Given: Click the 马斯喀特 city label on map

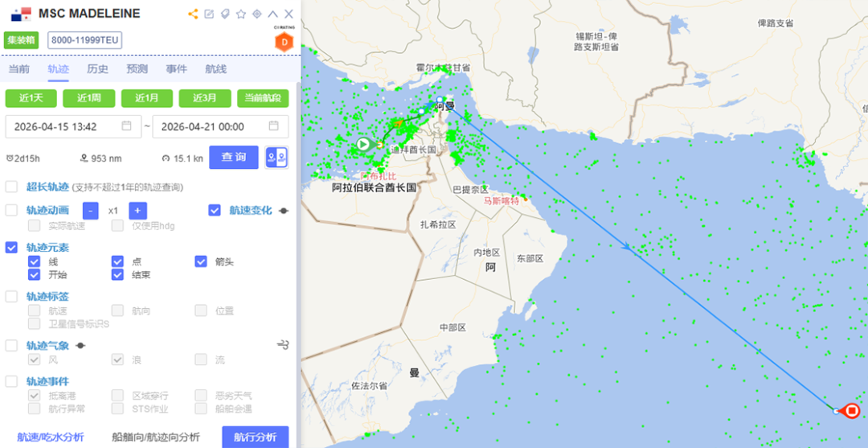Looking at the screenshot, I should 502,201.
